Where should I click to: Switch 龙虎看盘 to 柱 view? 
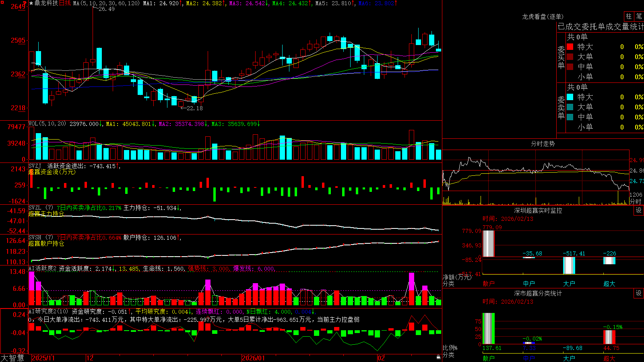[629, 16]
